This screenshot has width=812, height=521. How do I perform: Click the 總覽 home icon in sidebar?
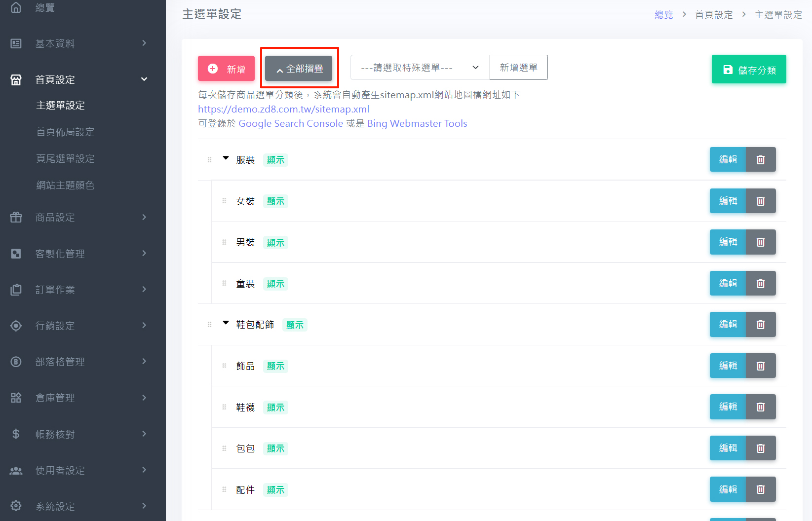[16, 7]
